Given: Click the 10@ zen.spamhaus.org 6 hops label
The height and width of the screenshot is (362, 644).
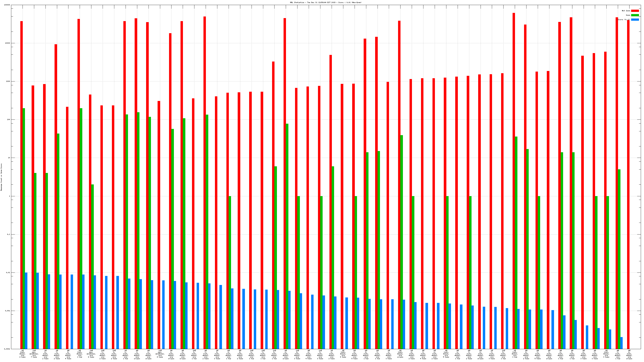Looking at the screenshot, I should click(x=91, y=354).
